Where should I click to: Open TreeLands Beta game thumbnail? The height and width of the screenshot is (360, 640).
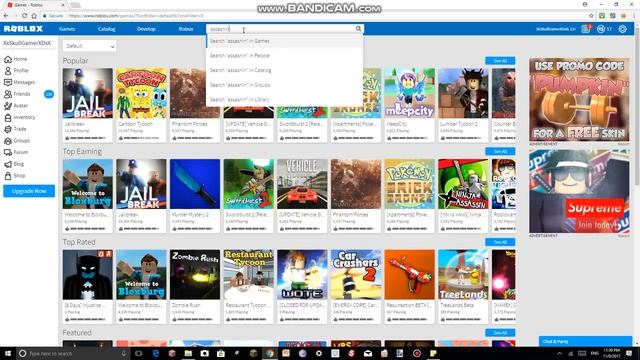pos(463,275)
